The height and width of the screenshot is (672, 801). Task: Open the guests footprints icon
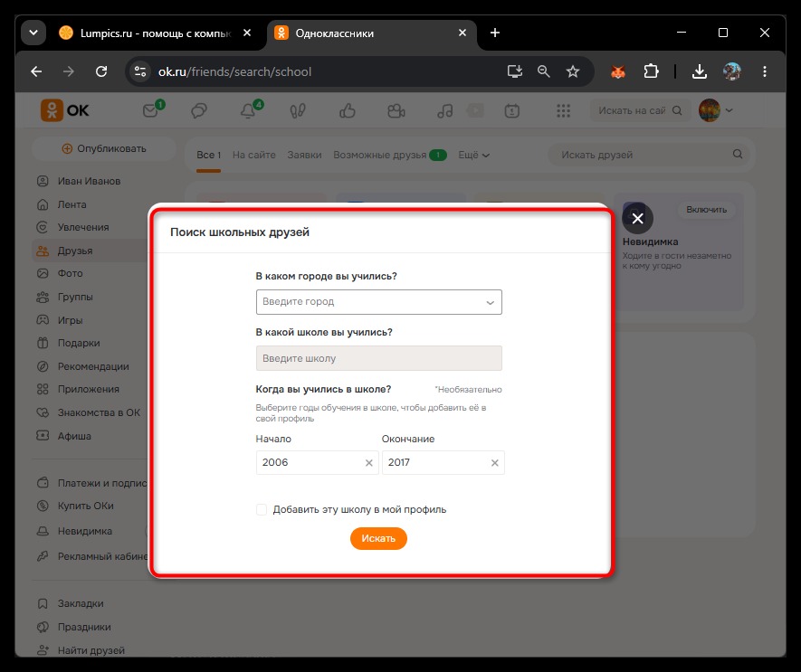coord(298,110)
